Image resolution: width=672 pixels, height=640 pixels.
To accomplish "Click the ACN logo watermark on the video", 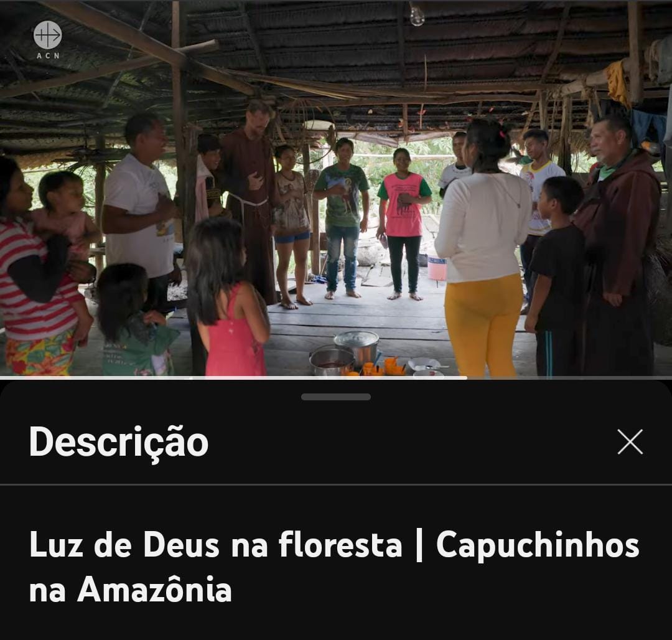I will 47,40.
